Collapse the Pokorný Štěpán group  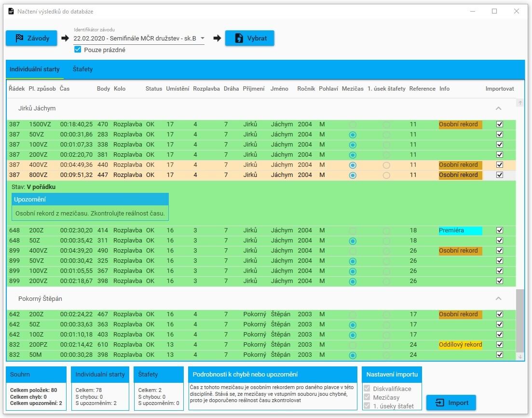[x=499, y=298]
